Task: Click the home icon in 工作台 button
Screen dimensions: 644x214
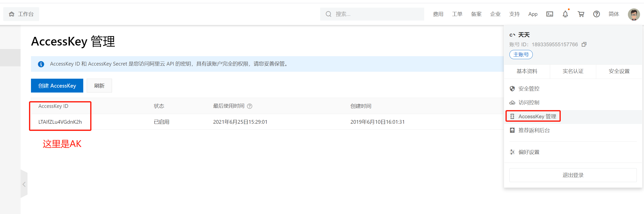Action: [11, 14]
